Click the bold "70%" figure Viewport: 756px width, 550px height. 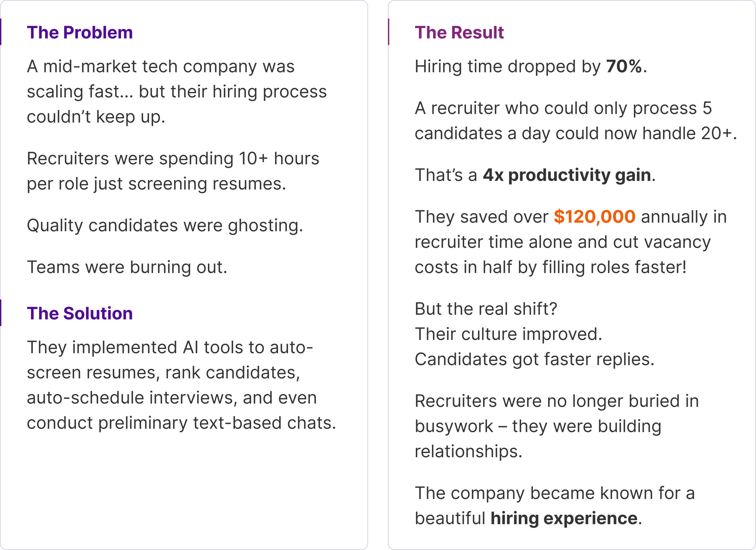point(624,66)
